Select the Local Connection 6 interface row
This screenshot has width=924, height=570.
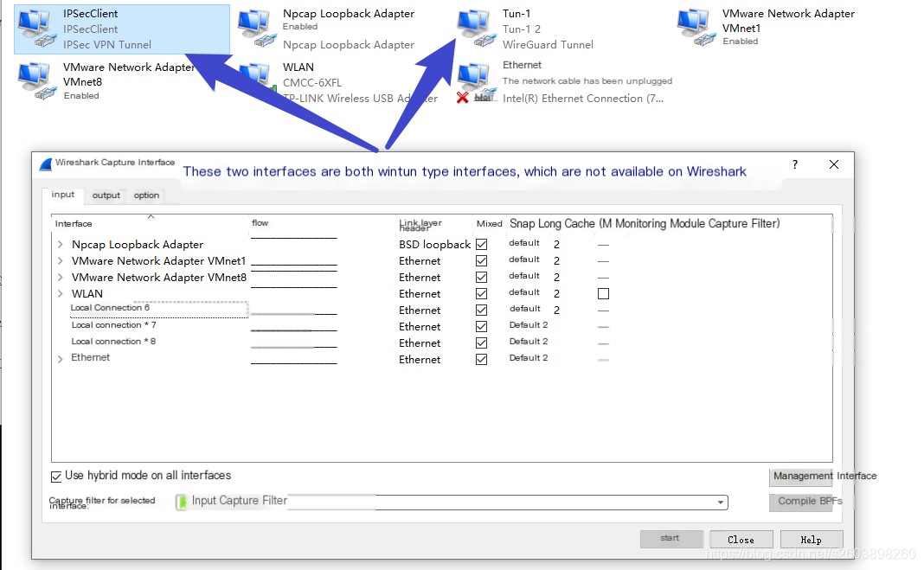[442, 311]
